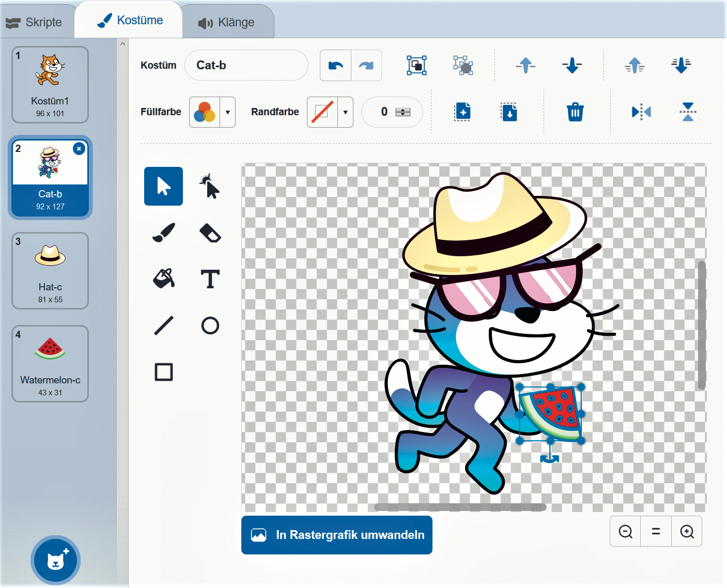Open the Klänge tab
The image size is (727, 588).
point(227,23)
